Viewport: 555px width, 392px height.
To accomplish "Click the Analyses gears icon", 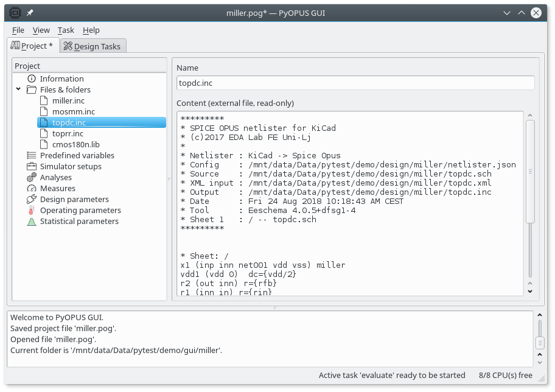I will pyautogui.click(x=32, y=177).
